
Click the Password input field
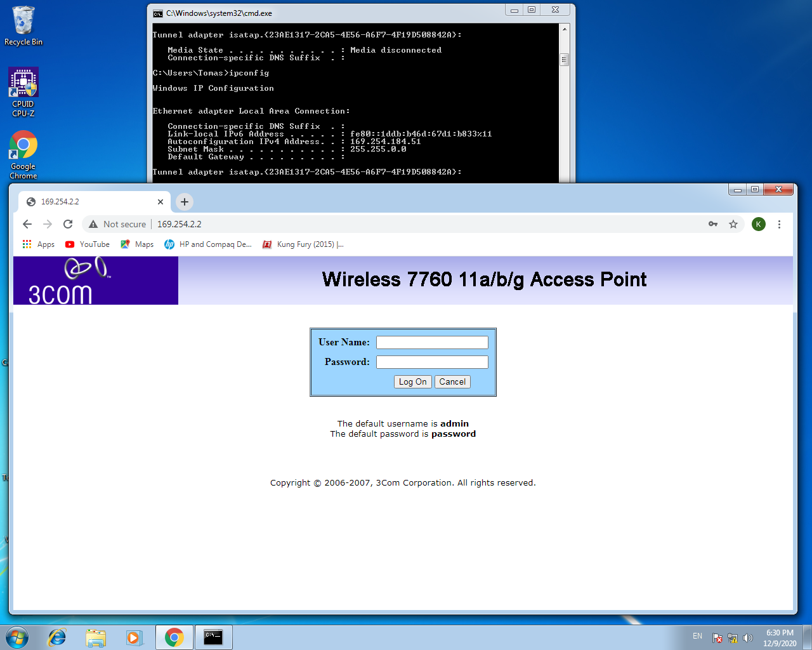[432, 362]
